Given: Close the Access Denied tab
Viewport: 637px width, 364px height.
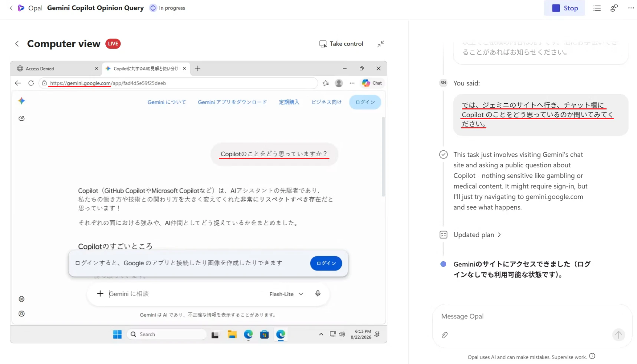Looking at the screenshot, I should coord(96,69).
